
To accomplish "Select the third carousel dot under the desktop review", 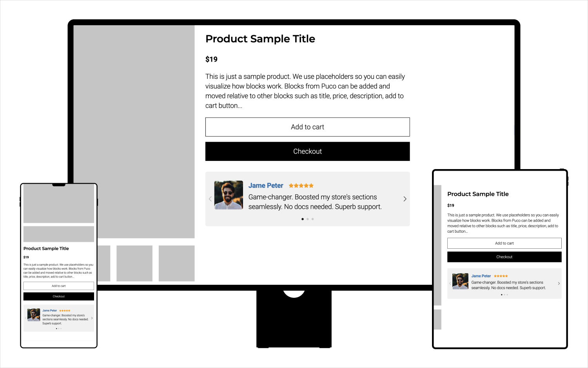I will point(312,219).
